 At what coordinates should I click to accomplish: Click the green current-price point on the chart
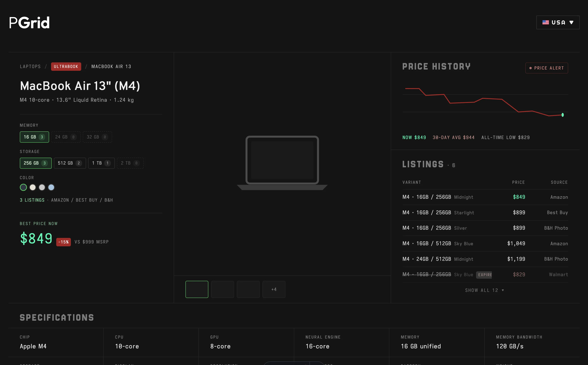562,115
